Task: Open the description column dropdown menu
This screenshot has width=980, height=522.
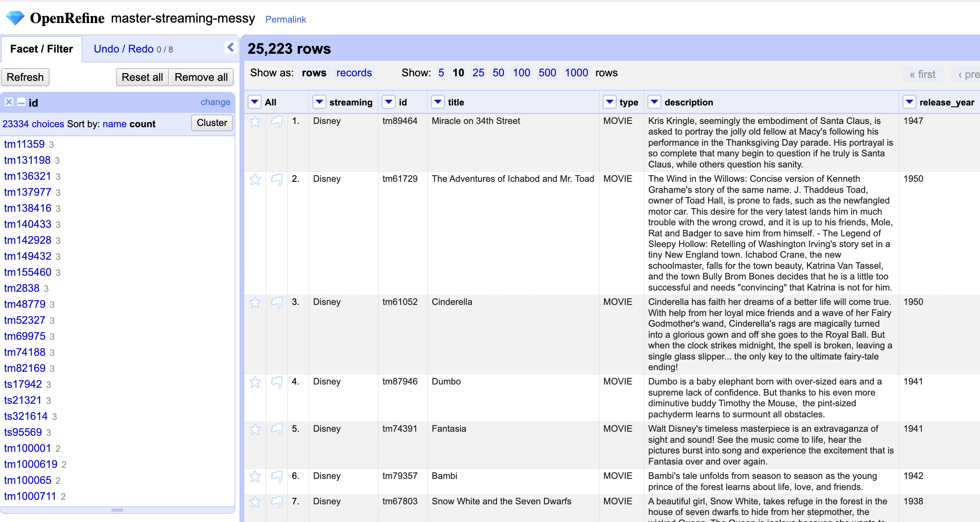Action: pos(654,102)
